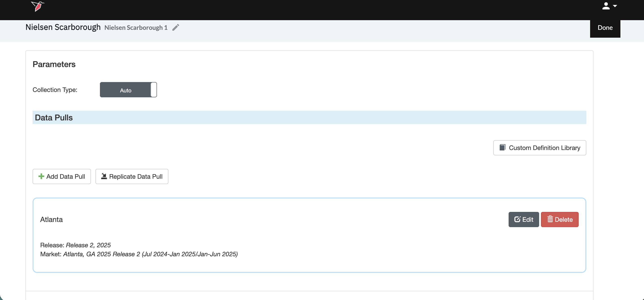Screen dimensions: 644x300
Task: Click the Parameters heading
Action: tap(54, 64)
